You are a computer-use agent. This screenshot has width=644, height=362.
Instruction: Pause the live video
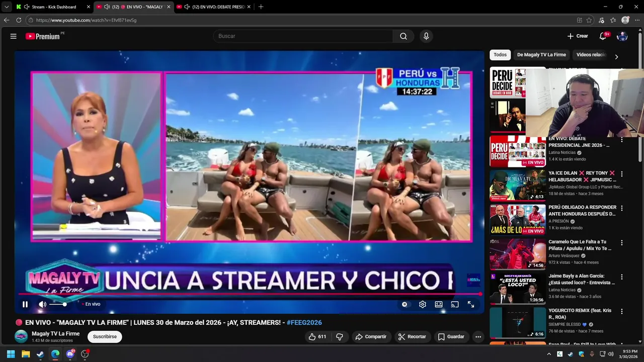point(25,304)
